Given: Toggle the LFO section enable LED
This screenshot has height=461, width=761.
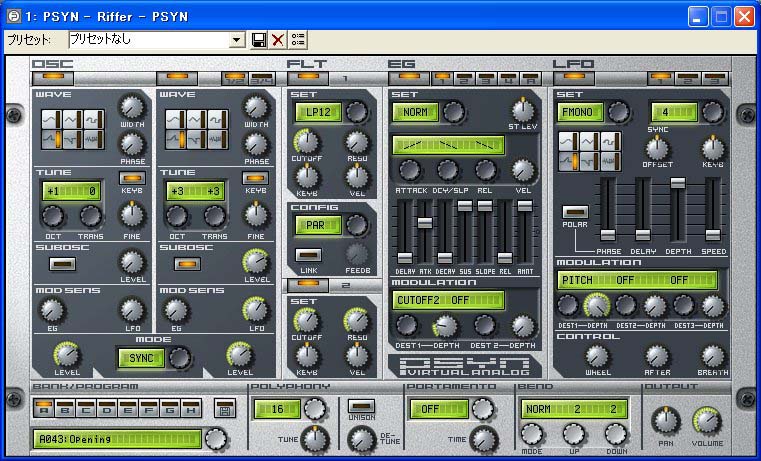Looking at the screenshot, I should [x=574, y=77].
